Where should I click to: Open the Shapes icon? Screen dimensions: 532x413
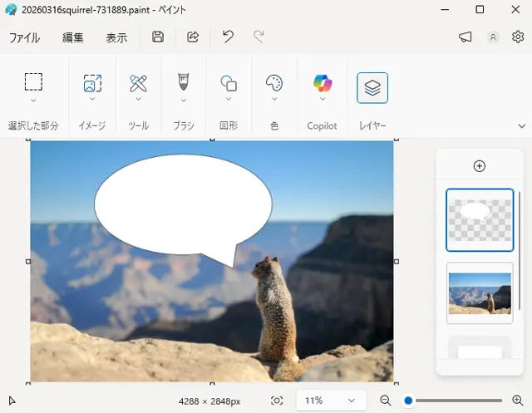[229, 83]
